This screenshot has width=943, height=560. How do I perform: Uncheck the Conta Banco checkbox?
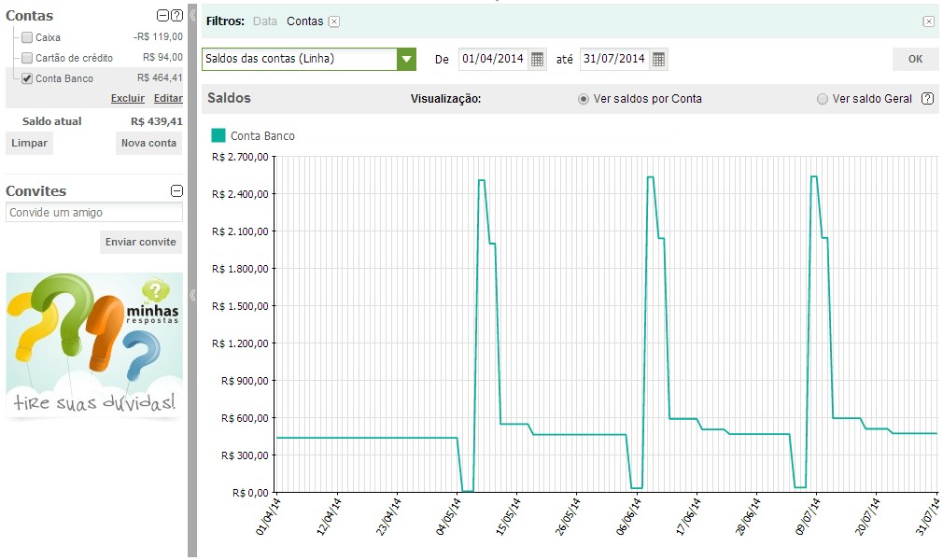[x=27, y=78]
